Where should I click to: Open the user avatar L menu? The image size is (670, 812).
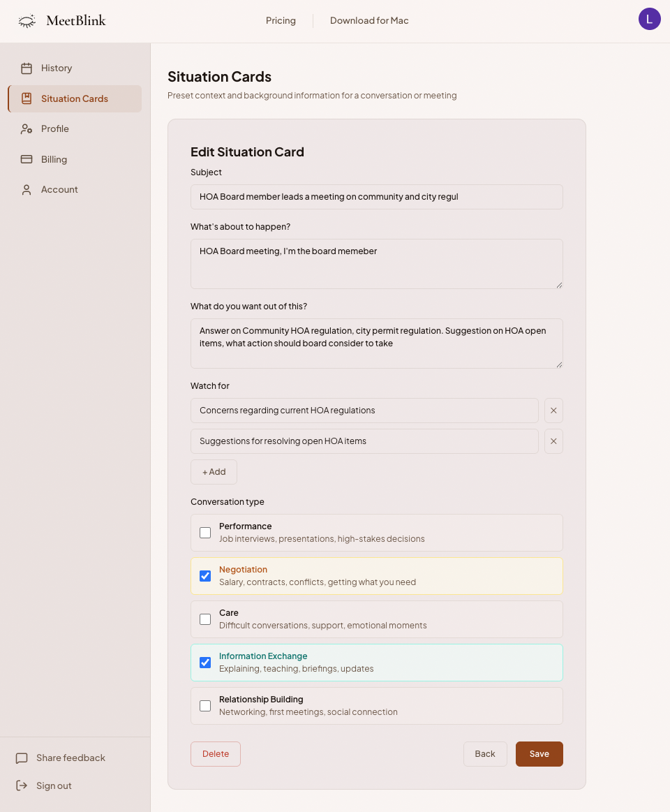(x=649, y=19)
